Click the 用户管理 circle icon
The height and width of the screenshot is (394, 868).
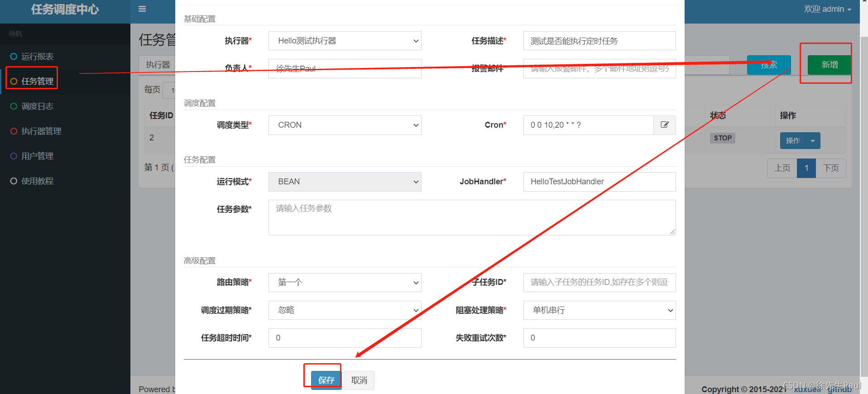point(14,156)
